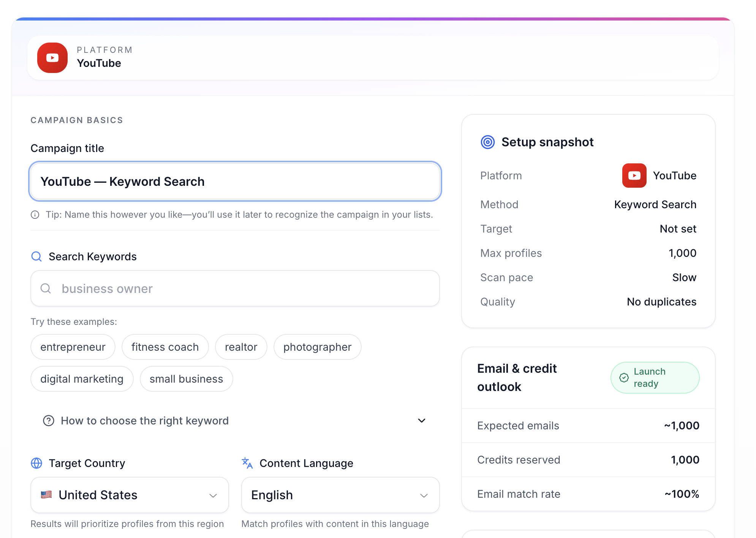Click the info icon beside the campaign naming tip
Viewport: 756px width, 538px height.
pyautogui.click(x=35, y=215)
